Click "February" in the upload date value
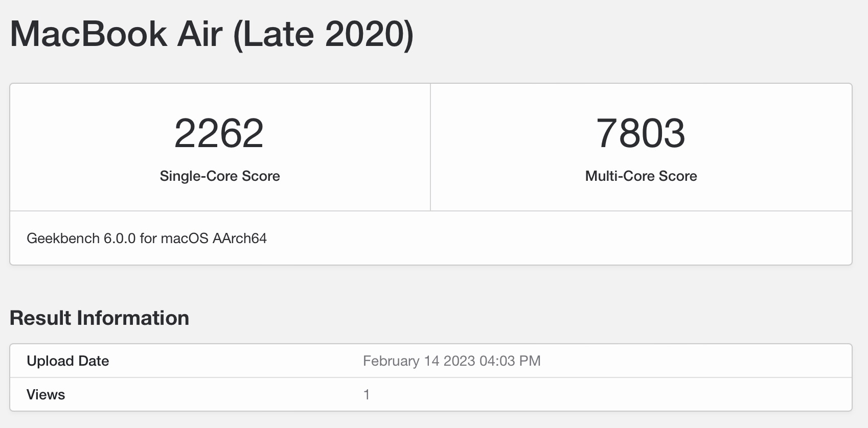The image size is (868, 428). 391,361
